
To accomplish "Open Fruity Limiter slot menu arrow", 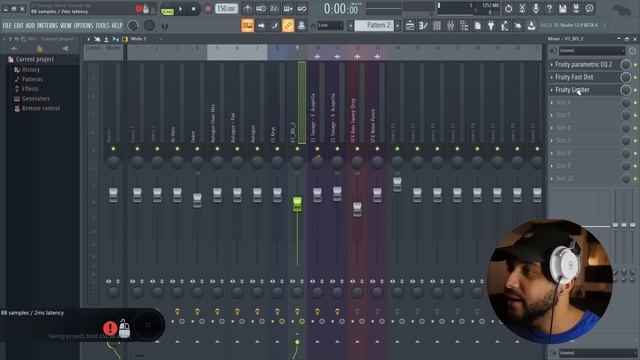I will click(x=552, y=90).
